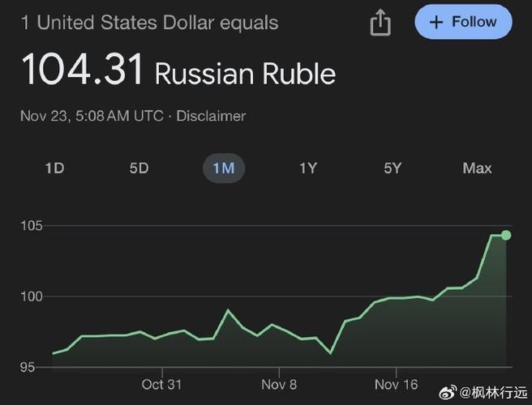This screenshot has width=532, height=405.
Task: Click the green current-value dot on chart
Action: pos(506,235)
